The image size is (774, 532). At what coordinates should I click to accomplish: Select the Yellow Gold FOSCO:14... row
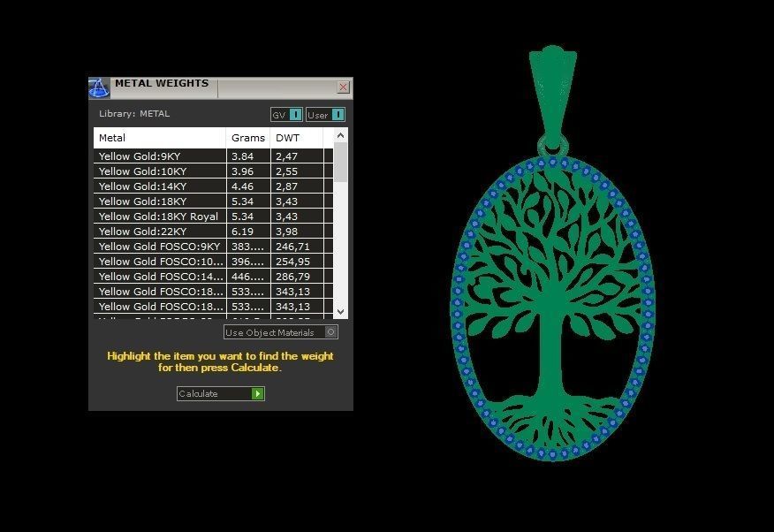pos(213,276)
